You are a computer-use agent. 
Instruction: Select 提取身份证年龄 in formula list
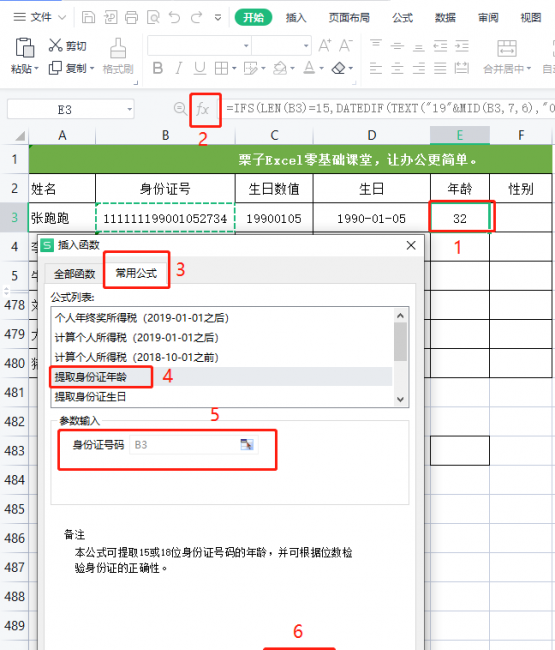click(x=221, y=377)
